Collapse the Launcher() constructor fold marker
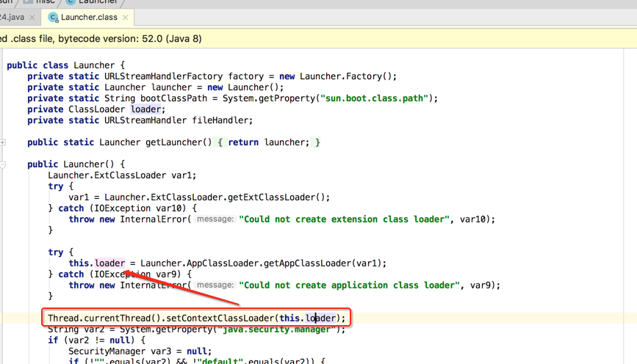This screenshot has width=637, height=364. [3, 164]
